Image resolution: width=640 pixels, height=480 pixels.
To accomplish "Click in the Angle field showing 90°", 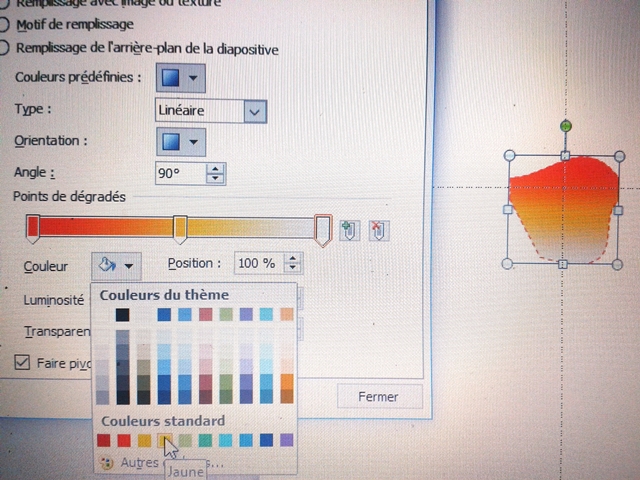I will point(180,174).
